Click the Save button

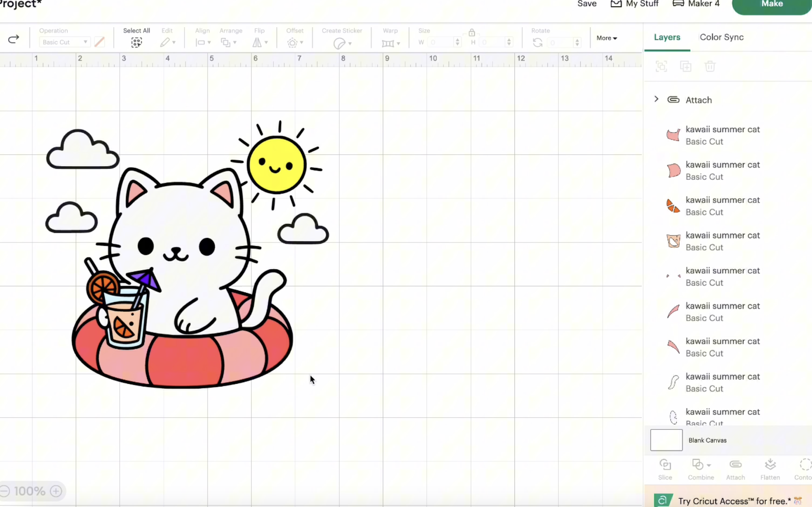587,4
